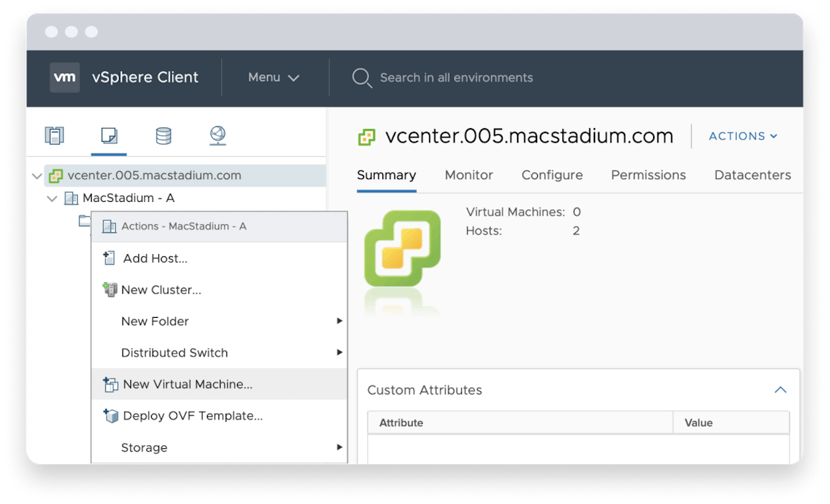
Task: Open the ACTIONS dropdown
Action: coord(743,136)
